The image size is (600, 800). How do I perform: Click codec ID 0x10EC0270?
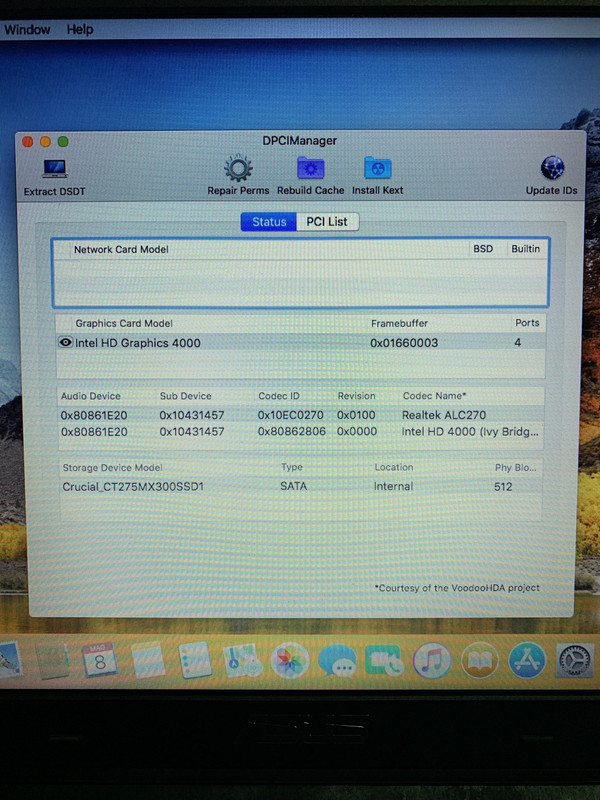coord(290,415)
